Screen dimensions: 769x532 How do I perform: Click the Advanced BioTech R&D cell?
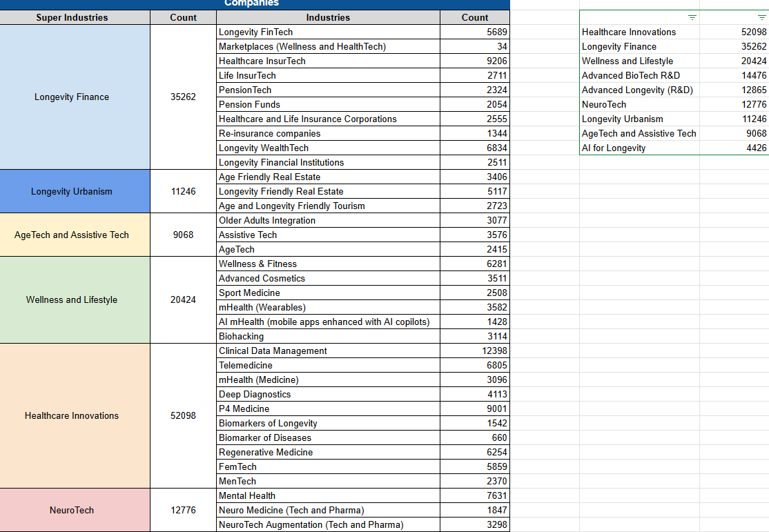pos(639,75)
